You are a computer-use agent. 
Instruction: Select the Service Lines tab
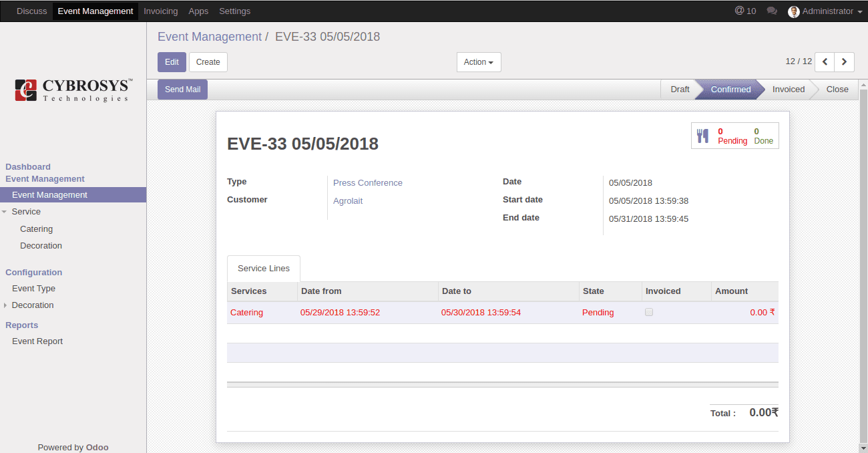click(x=264, y=269)
